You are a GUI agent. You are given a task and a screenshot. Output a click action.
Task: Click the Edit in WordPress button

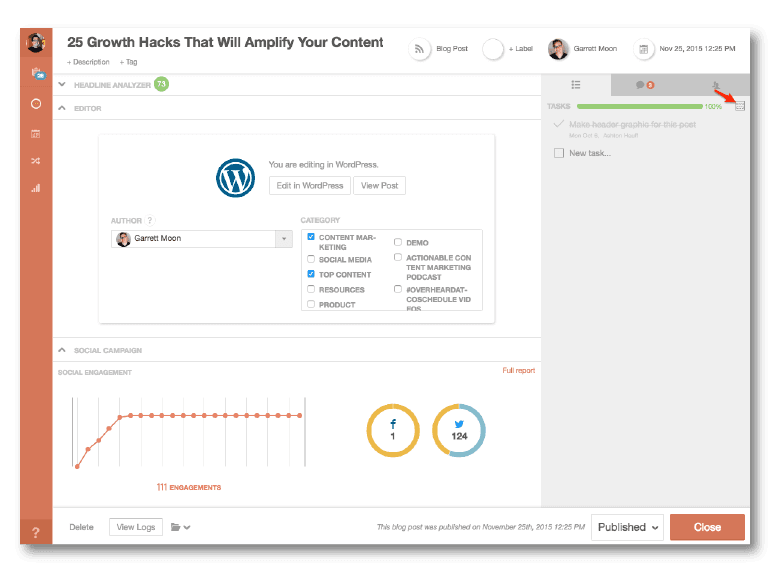click(309, 185)
